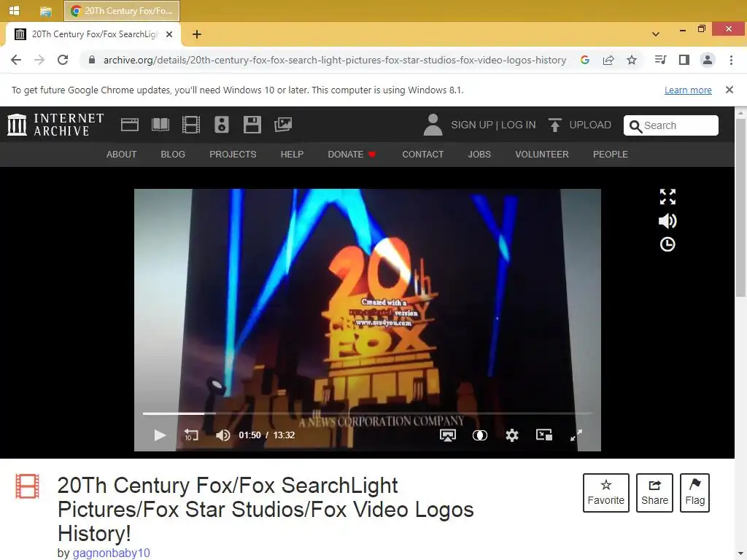Click the clock icon at right of the player
This screenshot has height=560, width=747.
(x=667, y=244)
